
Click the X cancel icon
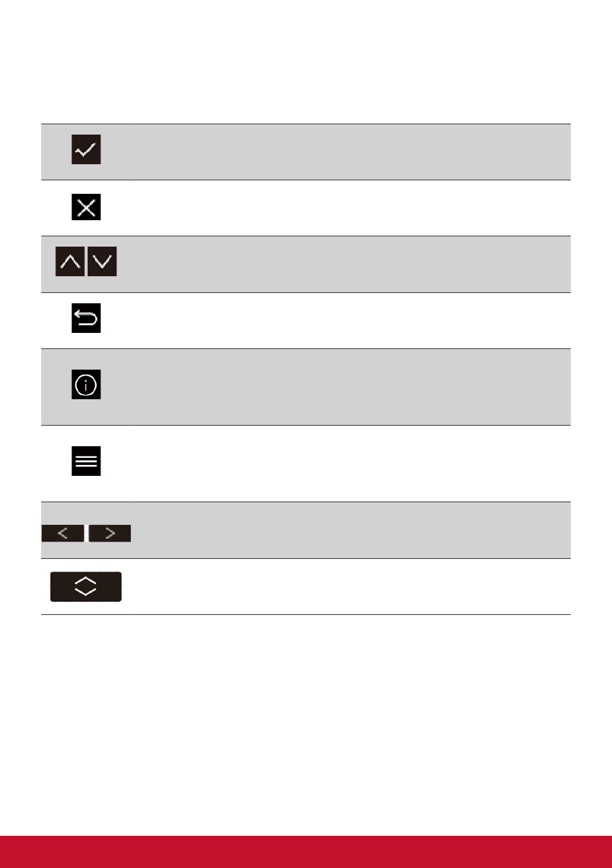pyautogui.click(x=86, y=207)
